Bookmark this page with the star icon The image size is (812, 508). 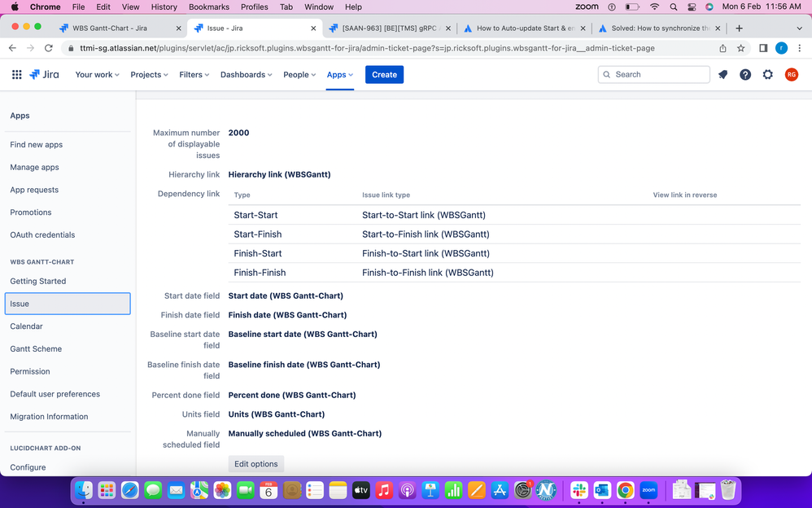[740, 48]
